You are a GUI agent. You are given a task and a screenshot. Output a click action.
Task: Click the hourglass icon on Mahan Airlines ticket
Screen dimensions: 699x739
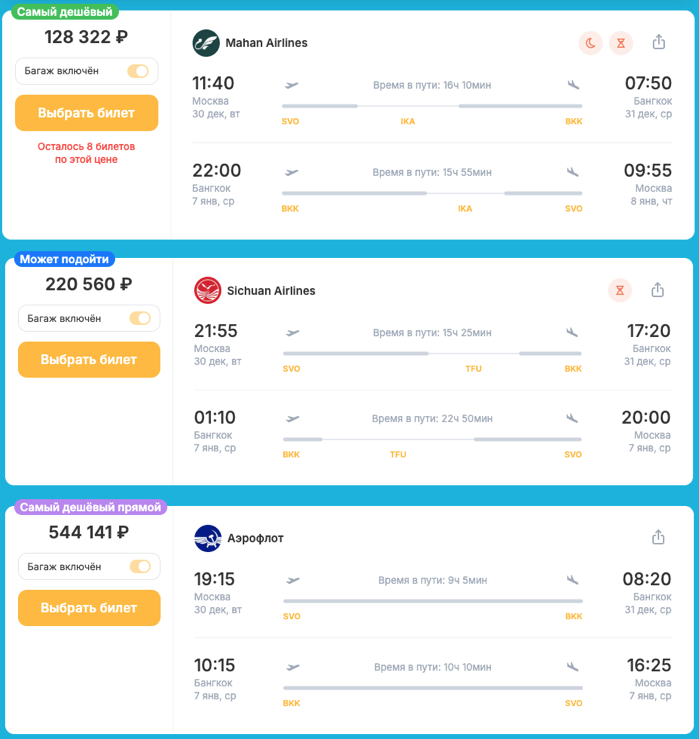coord(621,43)
